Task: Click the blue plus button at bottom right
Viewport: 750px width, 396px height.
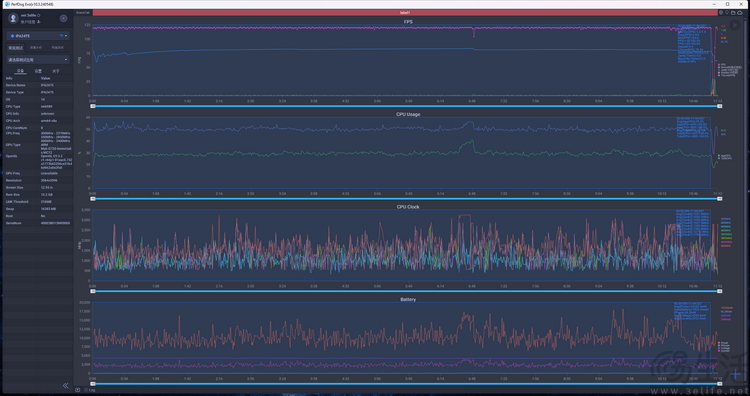Action: pos(736,374)
